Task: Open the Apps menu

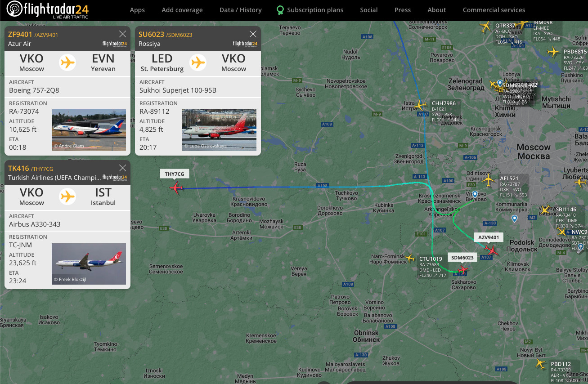Action: pyautogui.click(x=137, y=10)
